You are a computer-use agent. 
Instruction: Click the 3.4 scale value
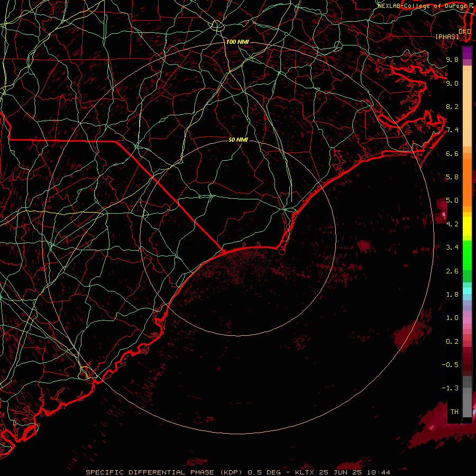coord(452,248)
